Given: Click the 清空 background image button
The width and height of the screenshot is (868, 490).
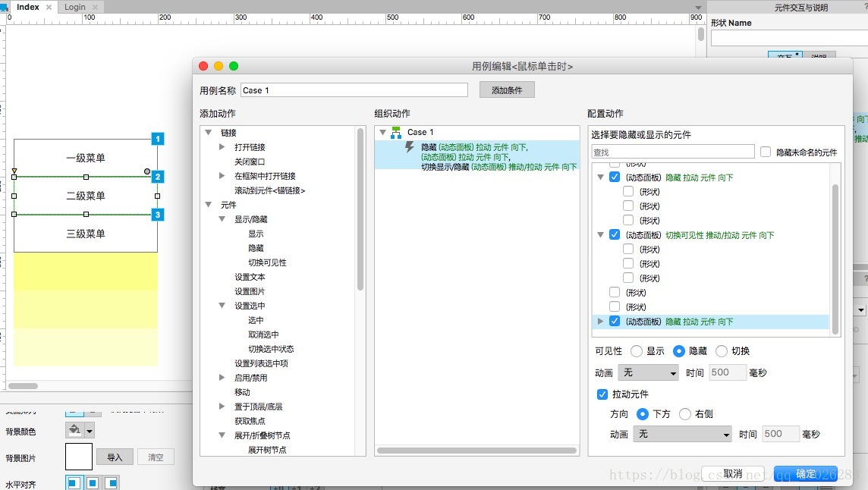Looking at the screenshot, I should (x=156, y=457).
